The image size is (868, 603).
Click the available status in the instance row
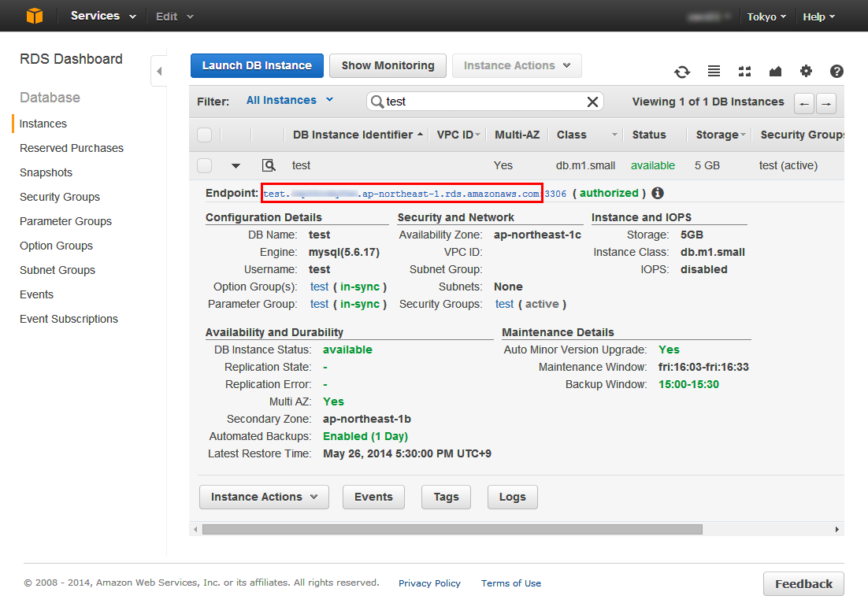point(653,165)
